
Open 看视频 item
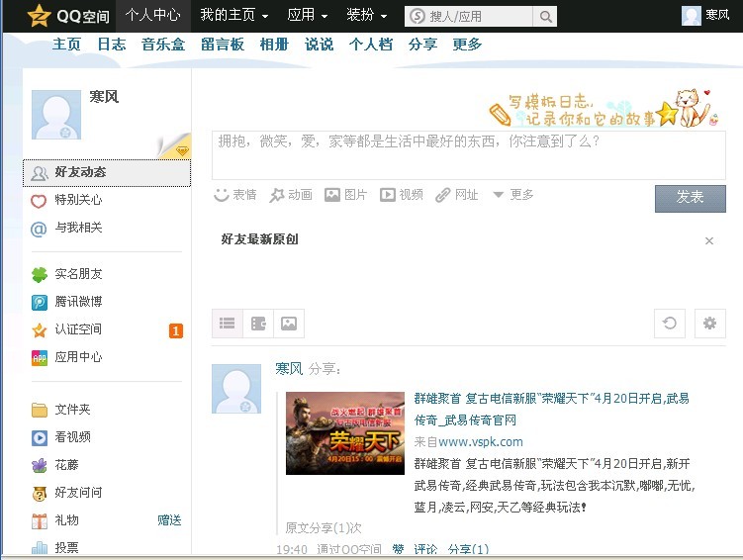point(107,436)
